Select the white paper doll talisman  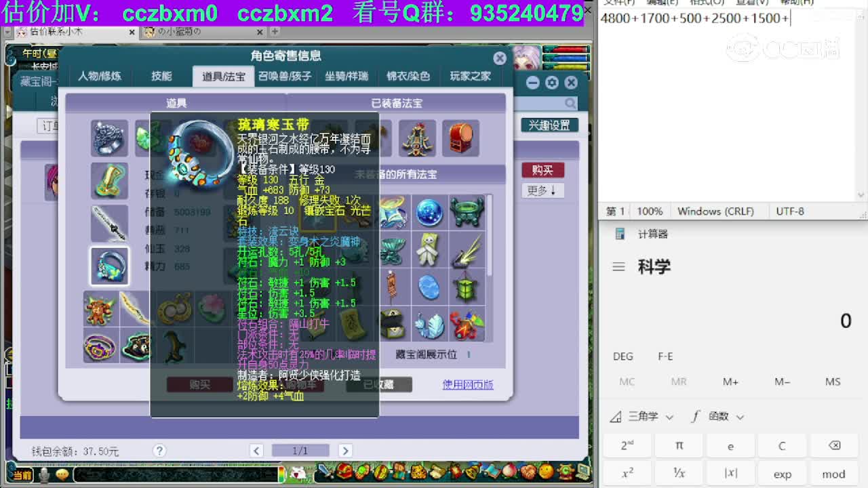(x=429, y=249)
